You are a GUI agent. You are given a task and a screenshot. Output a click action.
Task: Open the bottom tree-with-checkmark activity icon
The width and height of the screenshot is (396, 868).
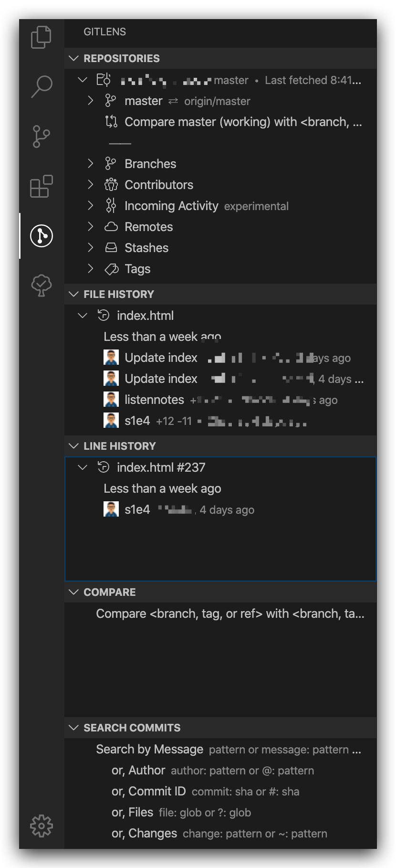(42, 285)
